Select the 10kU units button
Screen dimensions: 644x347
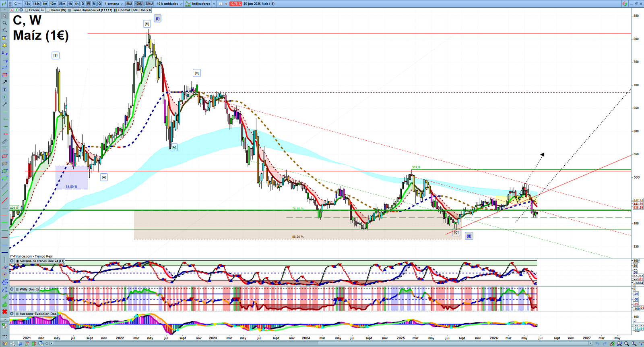pyautogui.click(x=138, y=4)
